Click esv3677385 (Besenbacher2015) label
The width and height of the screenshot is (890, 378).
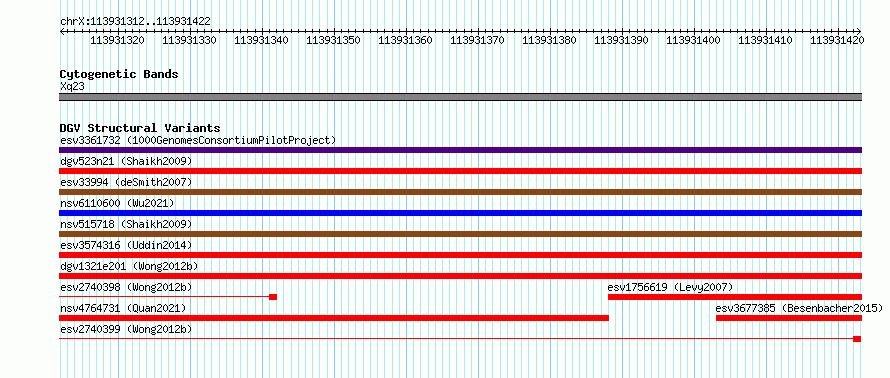[799, 308]
